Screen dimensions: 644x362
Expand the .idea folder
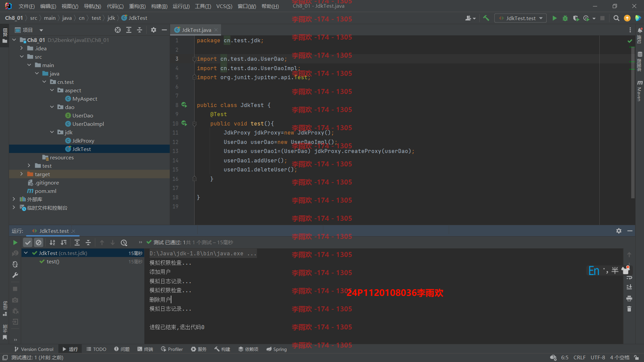(21, 48)
